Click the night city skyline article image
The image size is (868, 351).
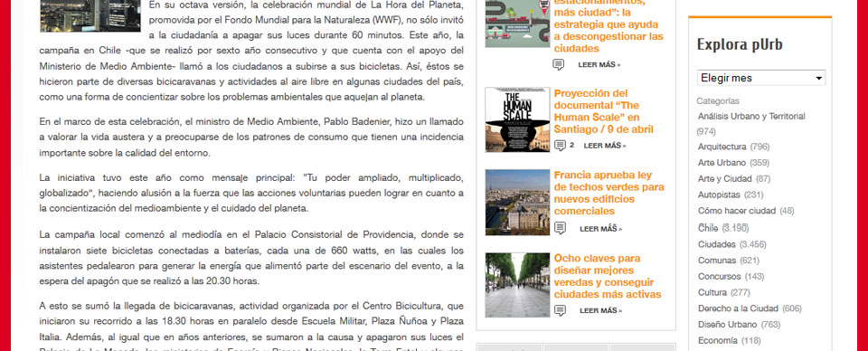click(90, 15)
